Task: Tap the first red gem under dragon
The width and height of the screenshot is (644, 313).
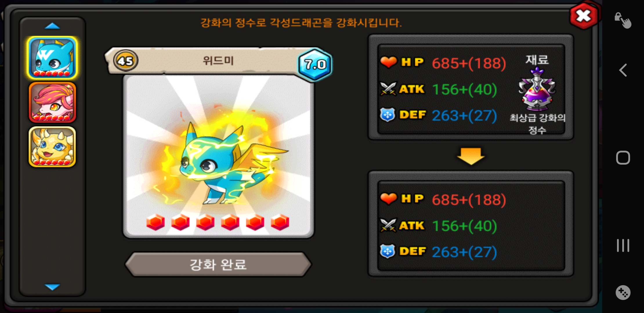Action: pos(155,222)
